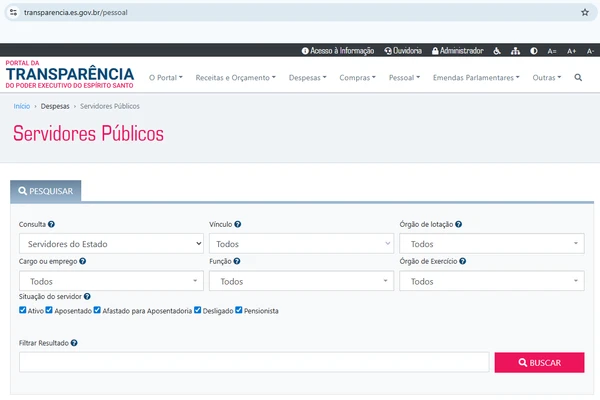The height and width of the screenshot is (400, 600).
Task: Bookmark this page with star icon
Action: tap(585, 13)
